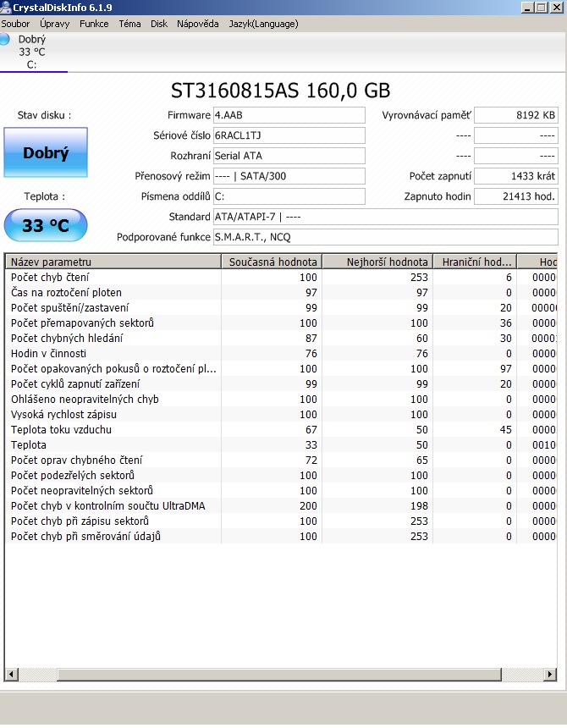Select the Čas na roztočení ploten row

(x=281, y=293)
